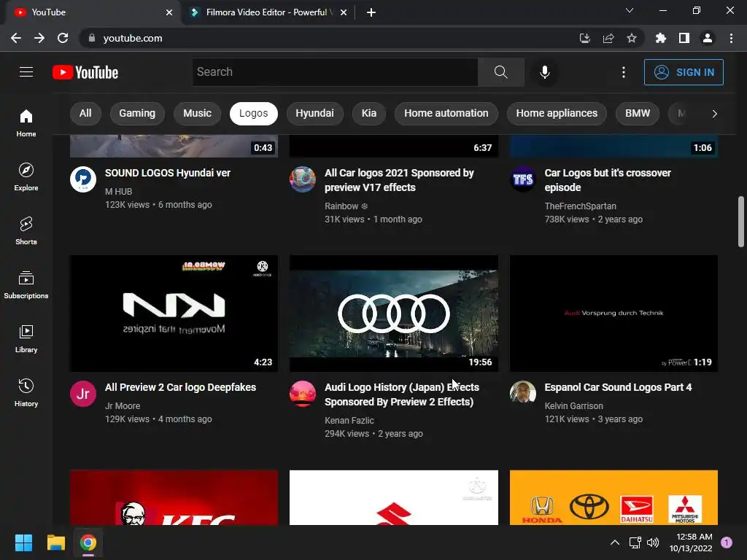Open the Audi rings video thumbnail

point(394,314)
